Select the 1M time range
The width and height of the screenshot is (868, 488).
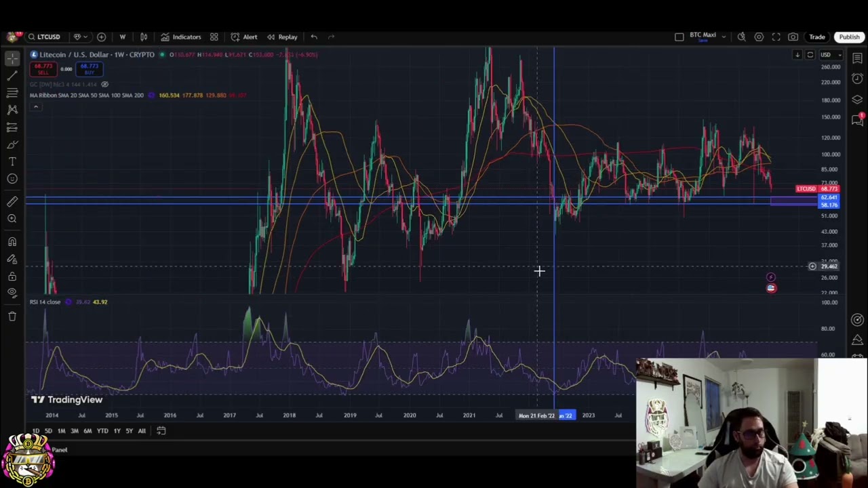pyautogui.click(x=61, y=431)
